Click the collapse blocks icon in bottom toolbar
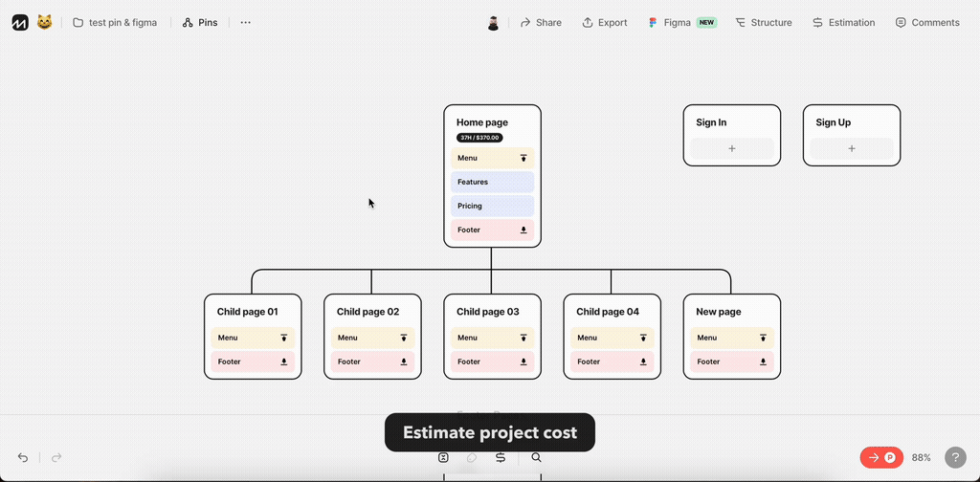The height and width of the screenshot is (482, 980). coord(443,458)
